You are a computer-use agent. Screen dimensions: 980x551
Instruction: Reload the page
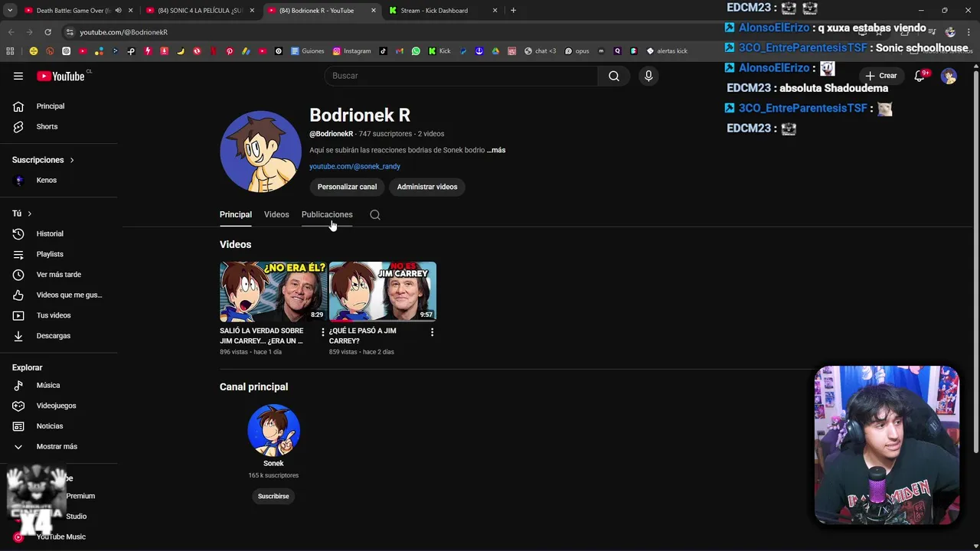point(47,32)
